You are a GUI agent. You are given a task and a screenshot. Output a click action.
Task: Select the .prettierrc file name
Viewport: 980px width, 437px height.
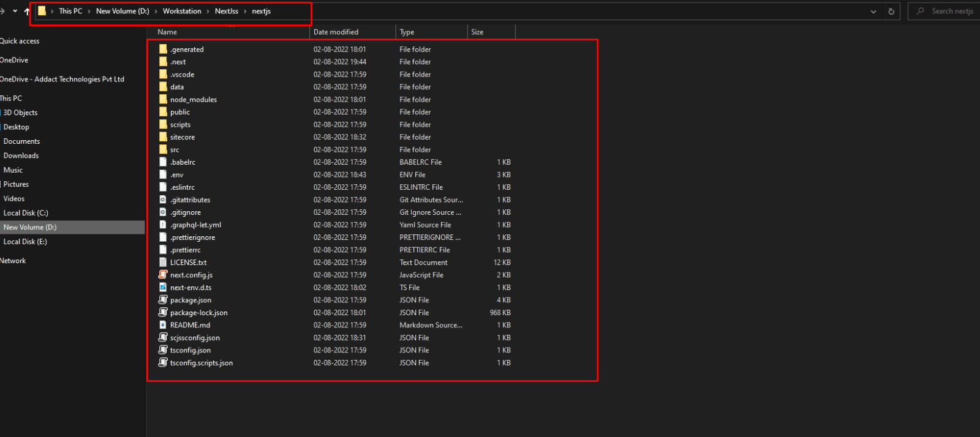click(x=185, y=250)
